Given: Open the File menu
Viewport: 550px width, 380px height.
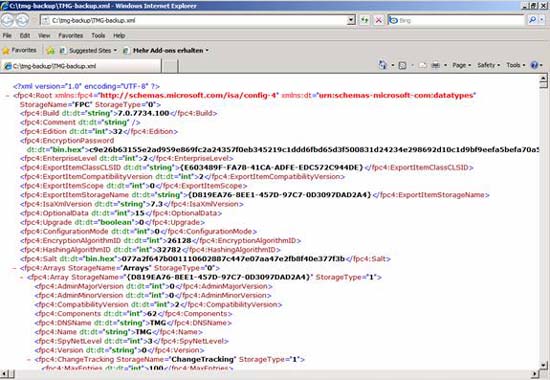Looking at the screenshot, I should pos(7,35).
